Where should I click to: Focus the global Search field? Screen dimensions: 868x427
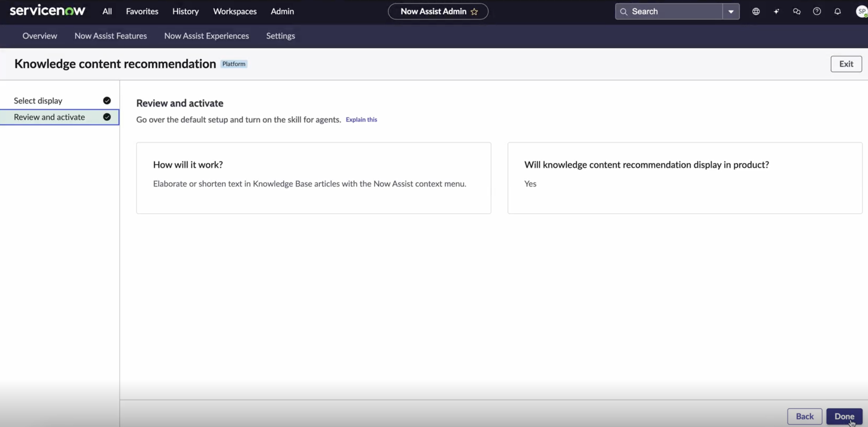(x=669, y=12)
